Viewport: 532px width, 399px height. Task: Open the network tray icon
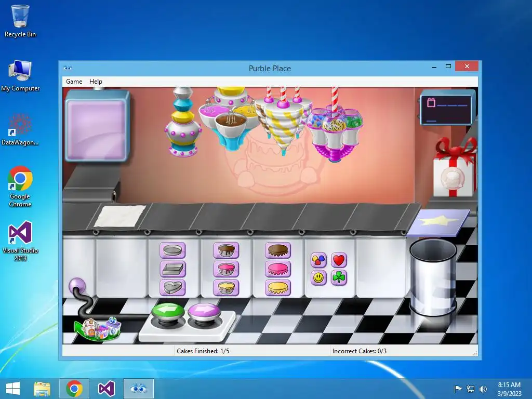click(x=471, y=389)
